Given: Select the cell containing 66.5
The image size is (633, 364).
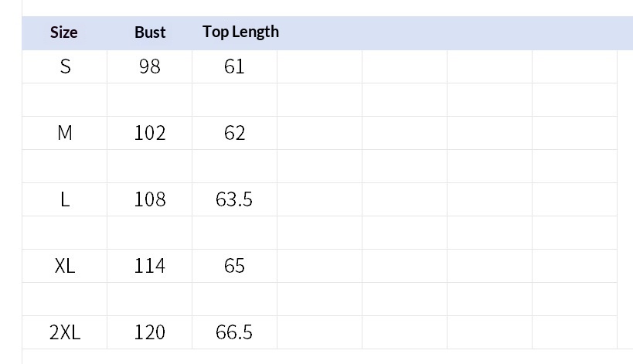Looking at the screenshot, I should [234, 332].
